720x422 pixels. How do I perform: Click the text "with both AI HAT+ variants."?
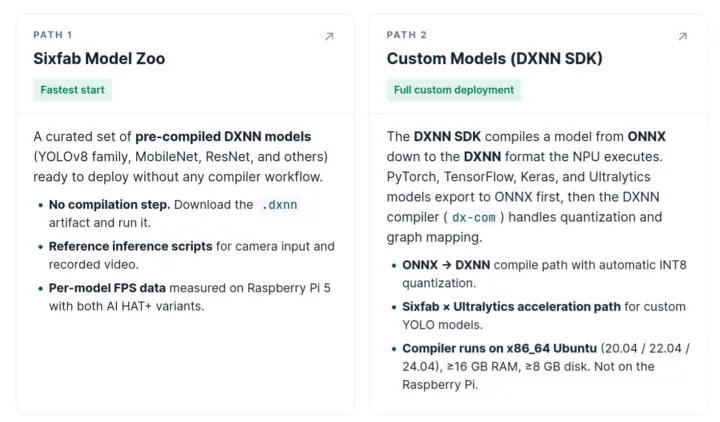[126, 306]
